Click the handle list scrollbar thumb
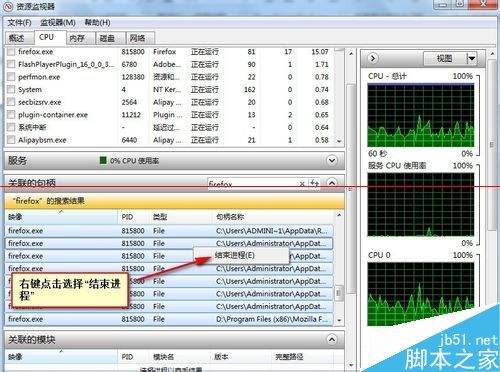500x372 pixels. pos(338,293)
